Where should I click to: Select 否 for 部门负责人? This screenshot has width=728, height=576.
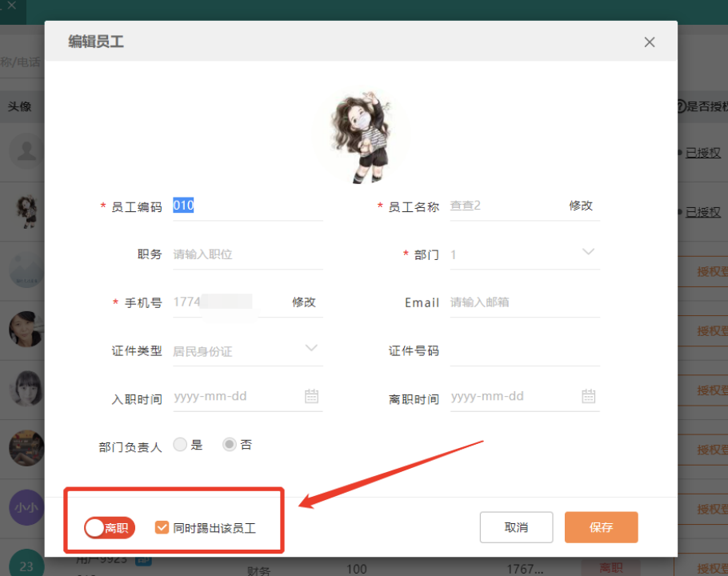click(x=230, y=445)
